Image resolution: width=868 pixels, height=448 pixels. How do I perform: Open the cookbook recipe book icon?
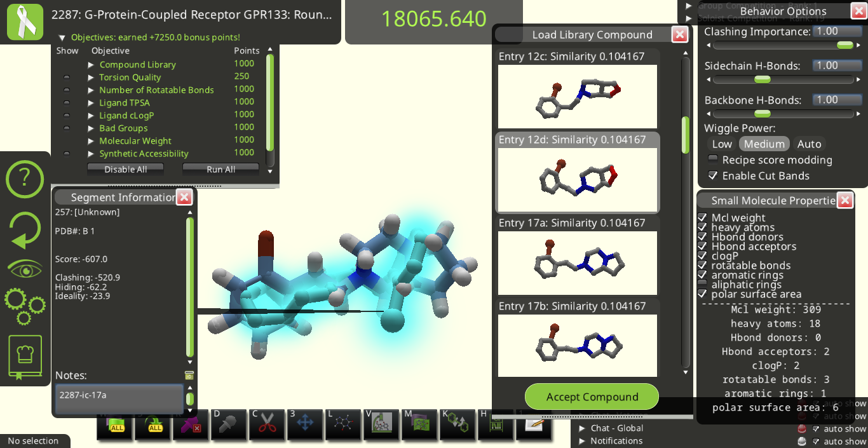tap(25, 357)
